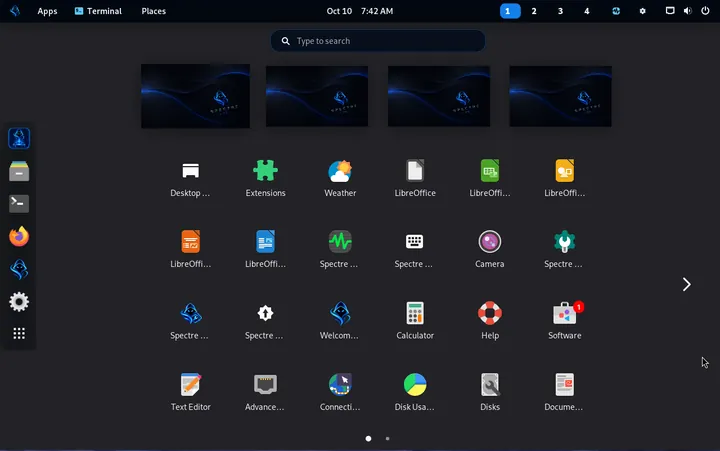Switch to workspace 3 indicator
Screen dimensions: 720x451
click(x=560, y=11)
